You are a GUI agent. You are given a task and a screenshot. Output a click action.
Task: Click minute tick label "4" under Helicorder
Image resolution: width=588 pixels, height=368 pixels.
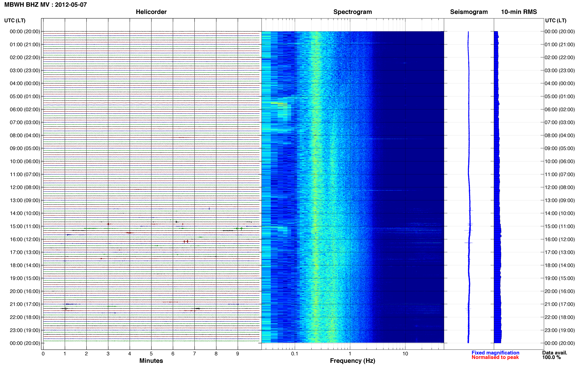click(130, 354)
